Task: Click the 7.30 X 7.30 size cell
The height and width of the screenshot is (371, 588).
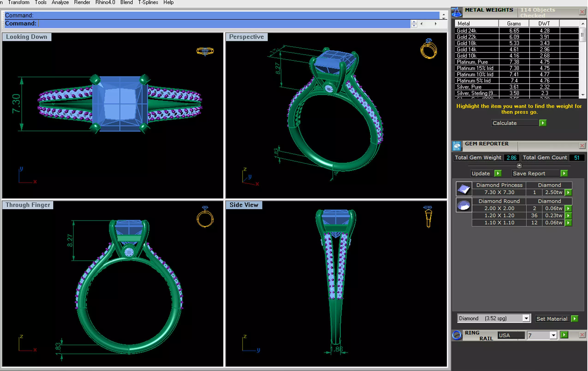Action: [499, 192]
